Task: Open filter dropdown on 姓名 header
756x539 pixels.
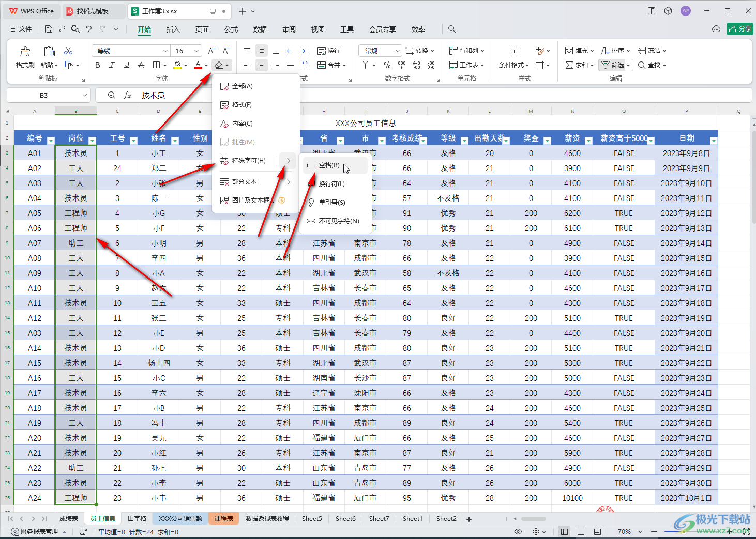Action: (175, 141)
